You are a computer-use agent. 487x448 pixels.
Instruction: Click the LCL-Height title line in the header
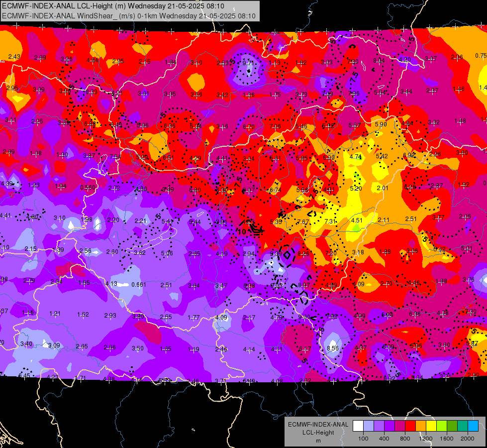(x=113, y=6)
